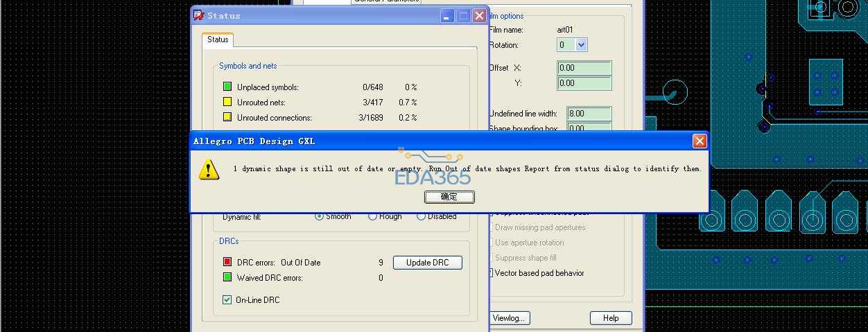Screen dimensions: 868x332
Task: Click the 'Unplaced symbols:' label
Action: 268,87
